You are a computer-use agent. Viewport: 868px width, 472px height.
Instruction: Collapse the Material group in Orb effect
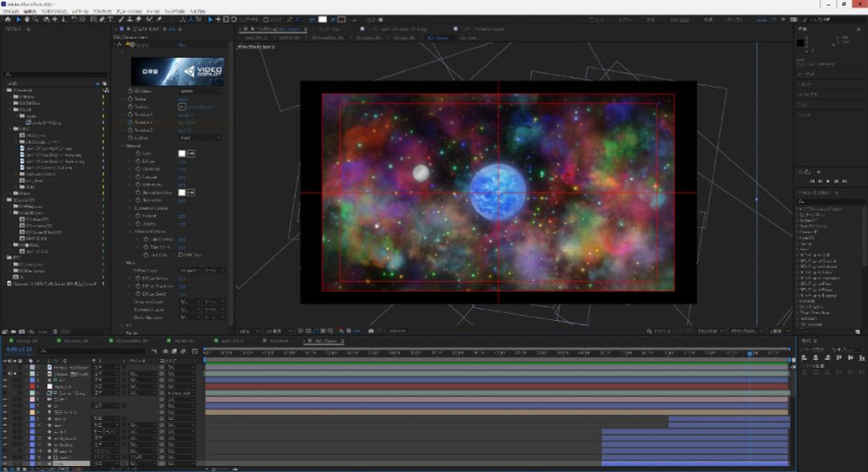[123, 146]
